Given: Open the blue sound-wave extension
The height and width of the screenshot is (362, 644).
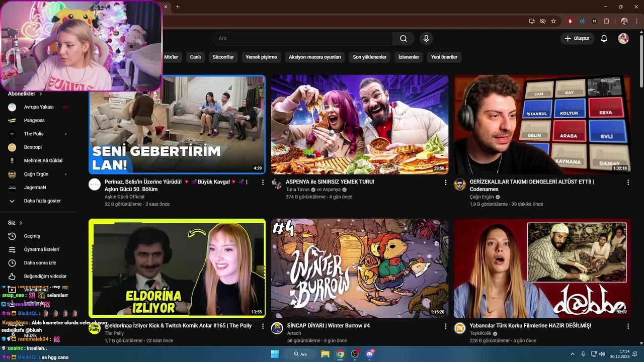Looking at the screenshot, I should coord(582,21).
